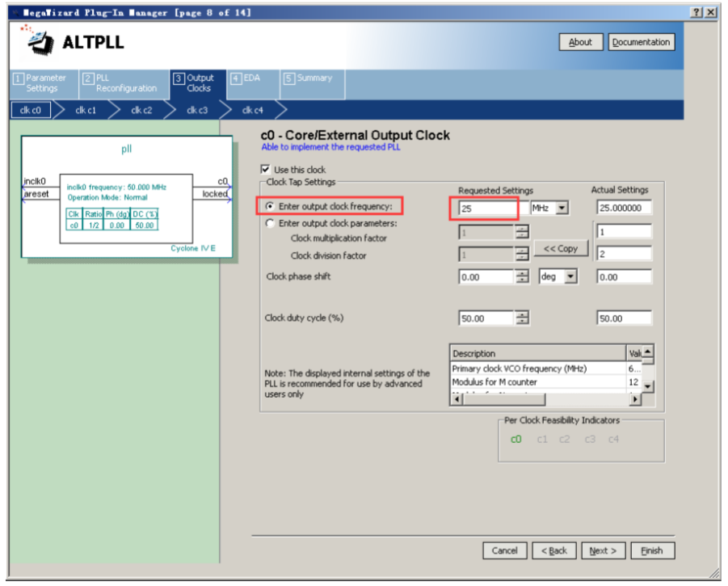Image resolution: width=728 pixels, height=586 pixels.
Task: Open the Summary tab
Action: 313,84
